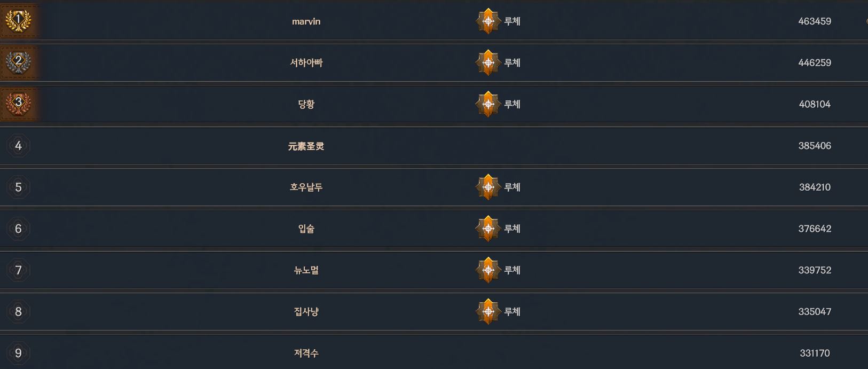Image resolution: width=868 pixels, height=369 pixels.
Task: Click the class emblem in 입술's row
Action: click(487, 229)
